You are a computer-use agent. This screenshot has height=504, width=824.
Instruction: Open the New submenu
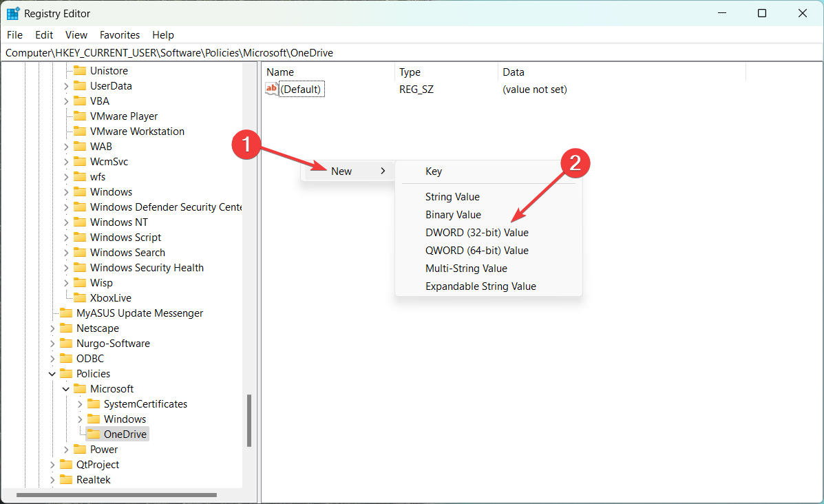pos(342,171)
